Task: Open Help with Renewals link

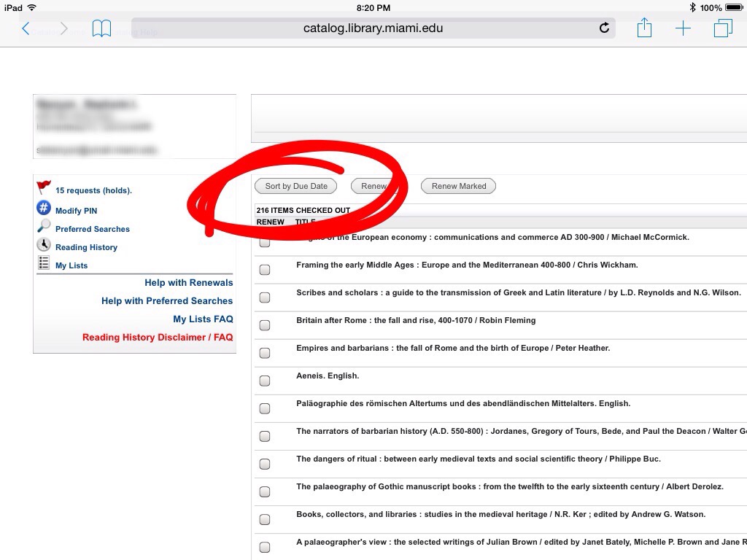Action: [188, 283]
